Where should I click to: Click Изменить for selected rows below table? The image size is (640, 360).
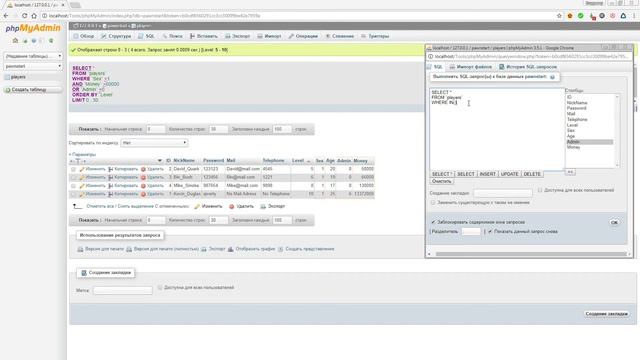208,206
